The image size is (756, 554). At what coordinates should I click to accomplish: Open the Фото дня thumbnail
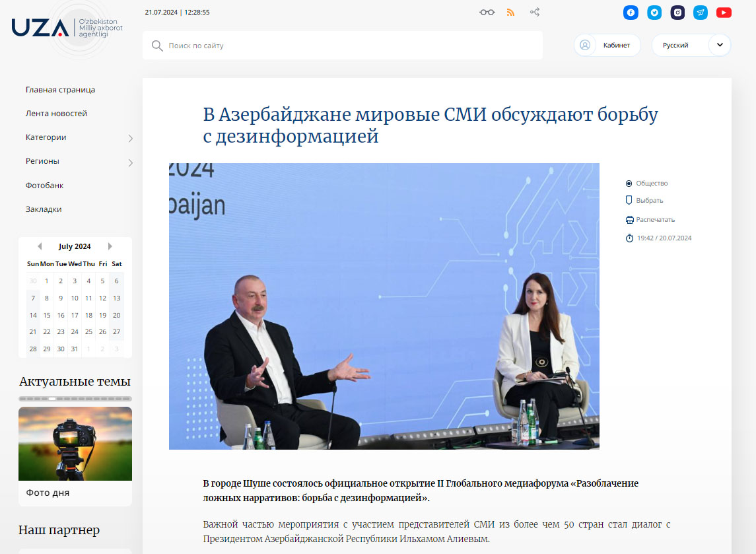point(75,444)
